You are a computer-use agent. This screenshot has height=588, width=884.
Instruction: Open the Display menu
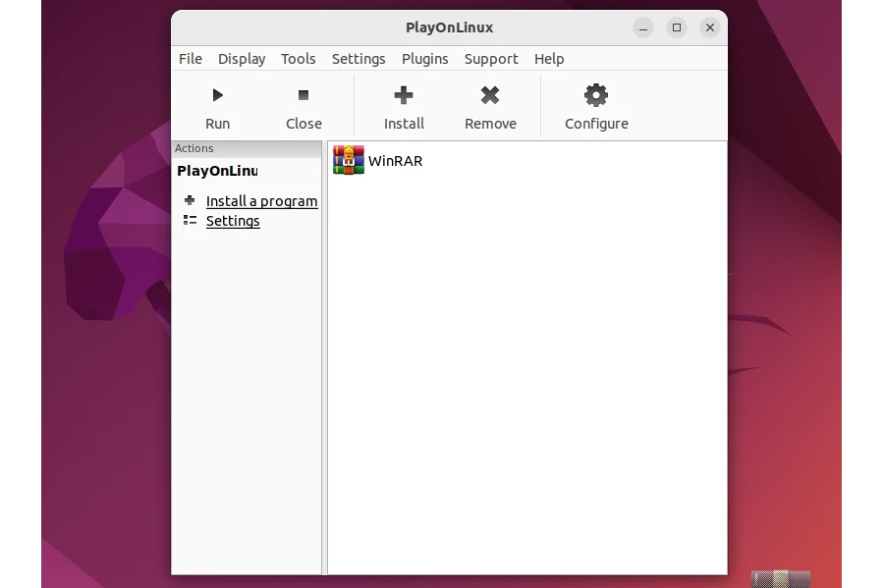[242, 59]
